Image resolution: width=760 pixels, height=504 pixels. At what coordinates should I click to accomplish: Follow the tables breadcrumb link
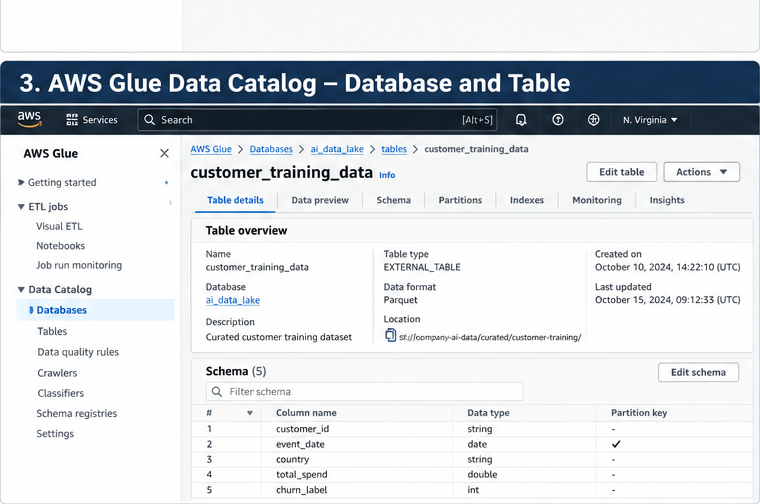(x=394, y=149)
